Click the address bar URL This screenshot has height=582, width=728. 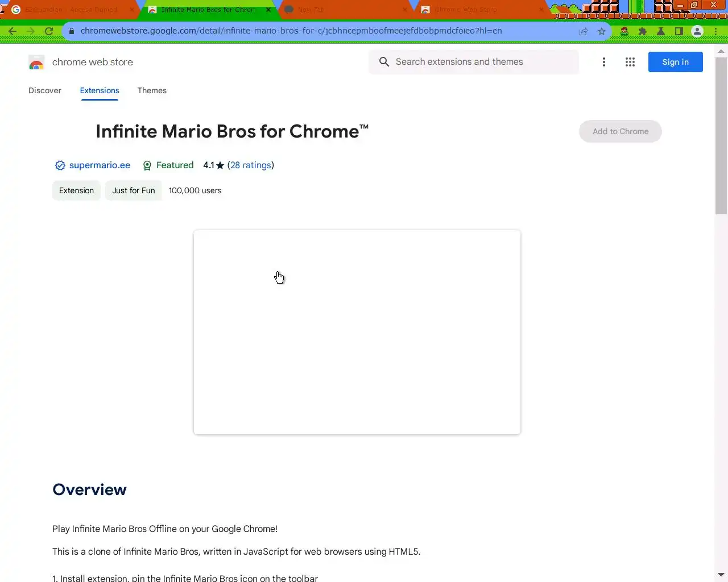click(291, 31)
